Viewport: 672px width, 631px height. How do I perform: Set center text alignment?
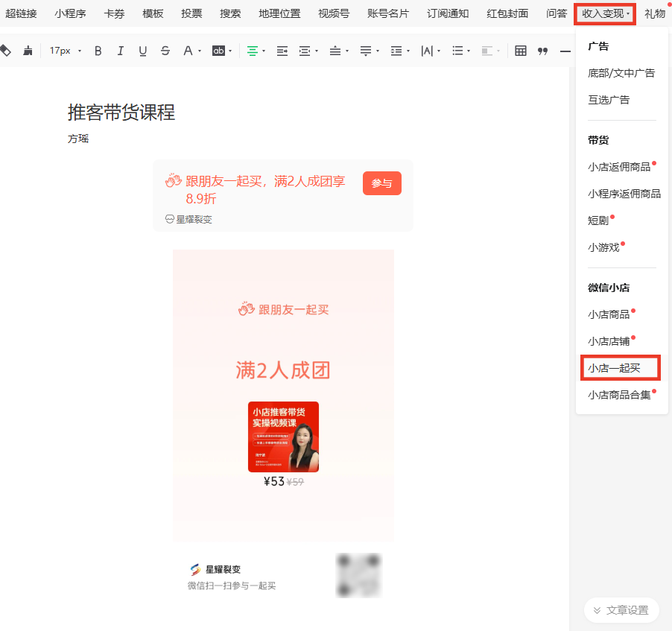[x=253, y=51]
